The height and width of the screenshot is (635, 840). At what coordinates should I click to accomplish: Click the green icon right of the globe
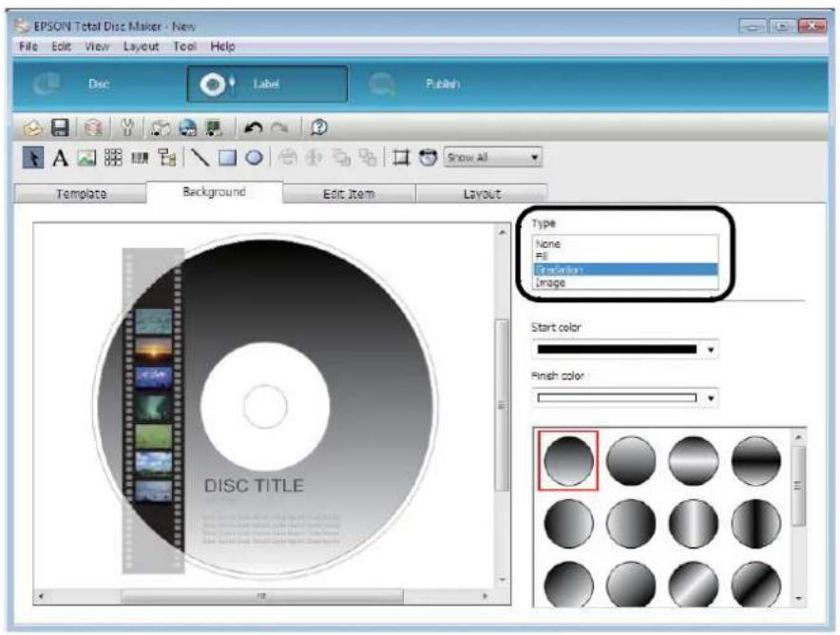(215, 128)
